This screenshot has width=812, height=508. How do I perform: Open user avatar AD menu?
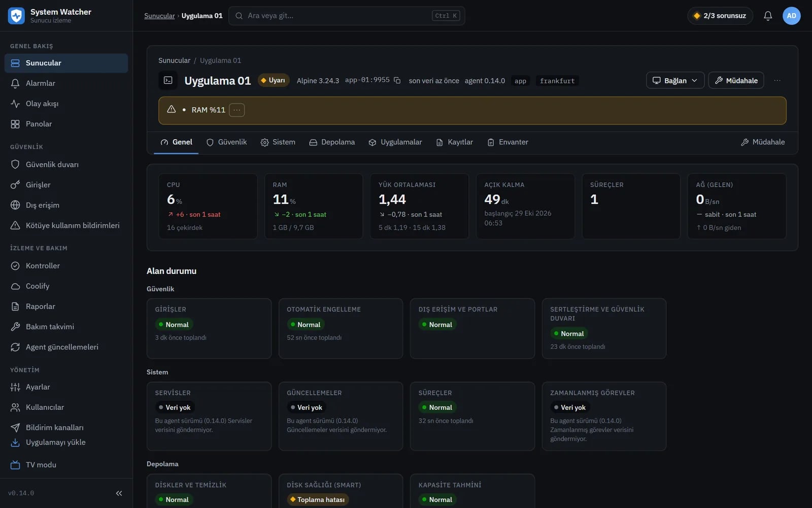(x=791, y=16)
